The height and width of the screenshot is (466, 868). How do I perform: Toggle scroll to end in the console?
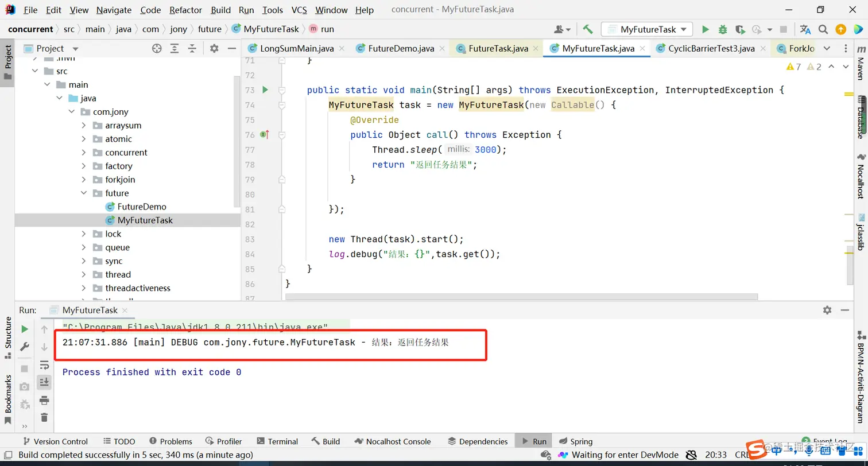point(44,382)
